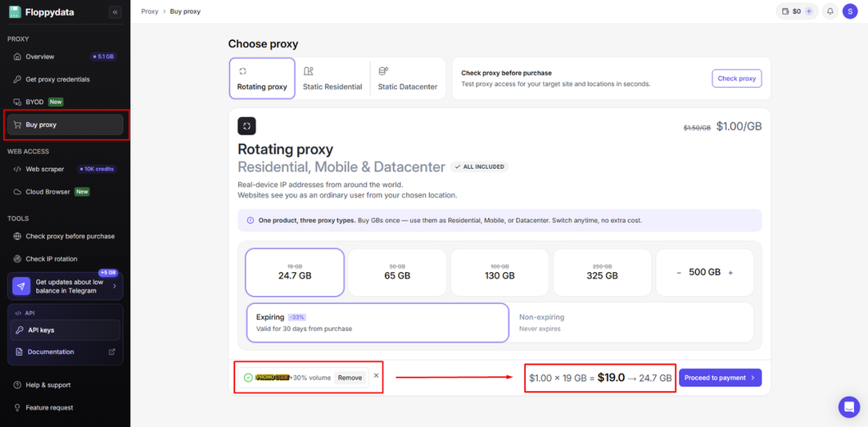Click the -33% discount badge
Image resolution: width=868 pixels, height=427 pixels.
[297, 317]
